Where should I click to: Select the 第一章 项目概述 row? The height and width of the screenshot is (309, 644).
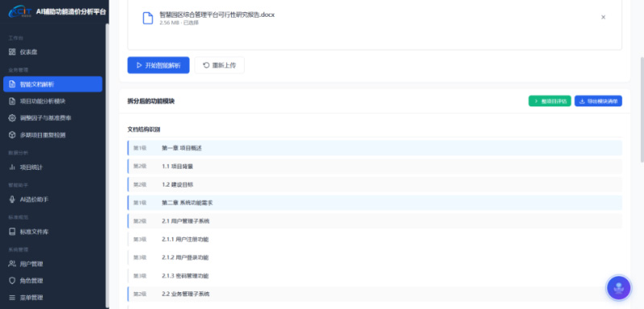[374, 148]
